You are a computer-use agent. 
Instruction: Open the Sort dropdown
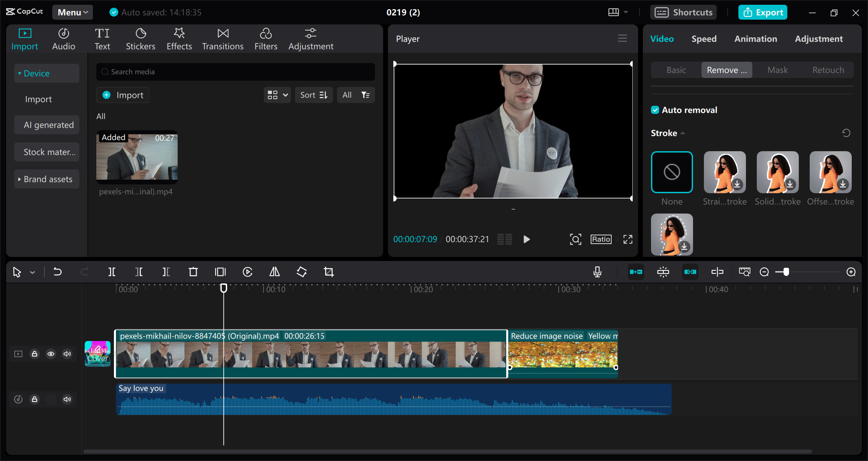coord(314,95)
